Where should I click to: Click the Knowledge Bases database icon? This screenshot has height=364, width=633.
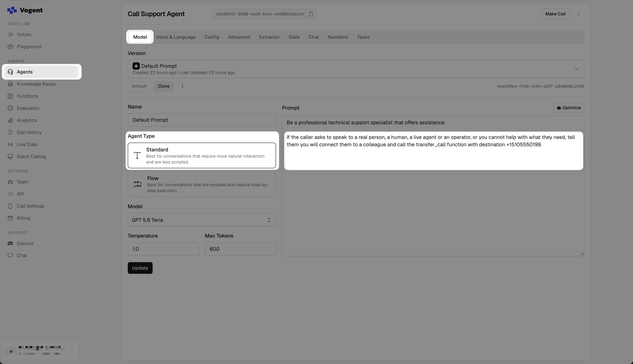[10, 84]
